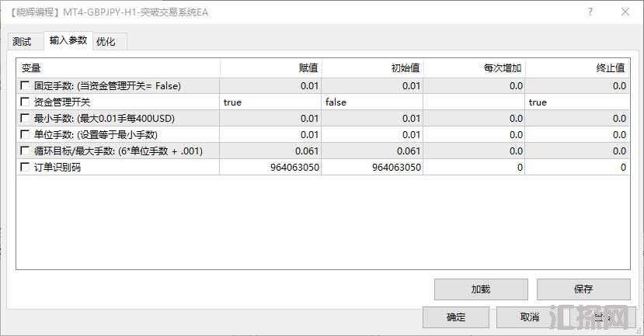Click the 取消 button
The width and height of the screenshot is (644, 336).
pyautogui.click(x=529, y=317)
